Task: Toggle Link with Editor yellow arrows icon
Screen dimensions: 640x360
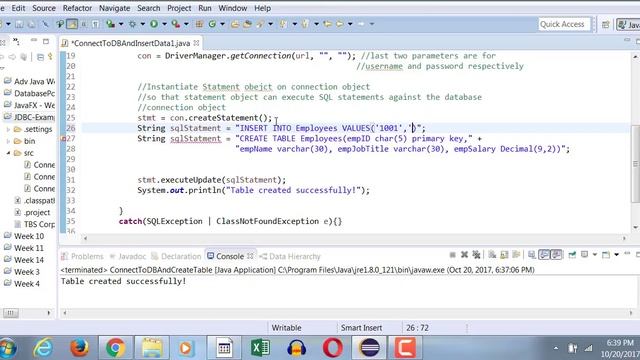Action: [50, 57]
